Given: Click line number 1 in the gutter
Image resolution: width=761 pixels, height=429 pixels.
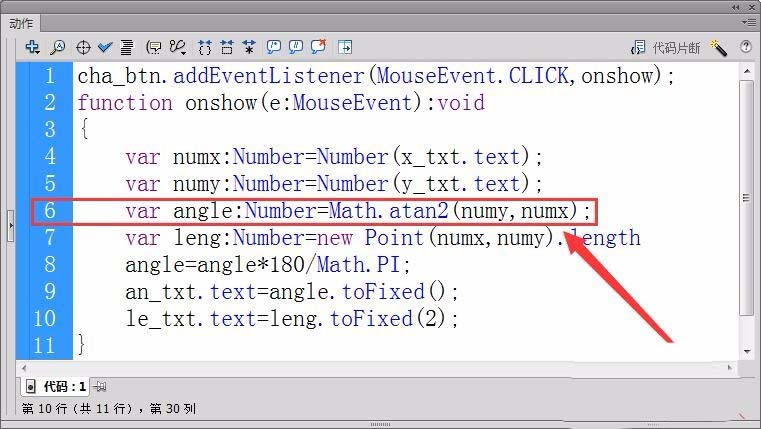Looking at the screenshot, I should (x=50, y=76).
